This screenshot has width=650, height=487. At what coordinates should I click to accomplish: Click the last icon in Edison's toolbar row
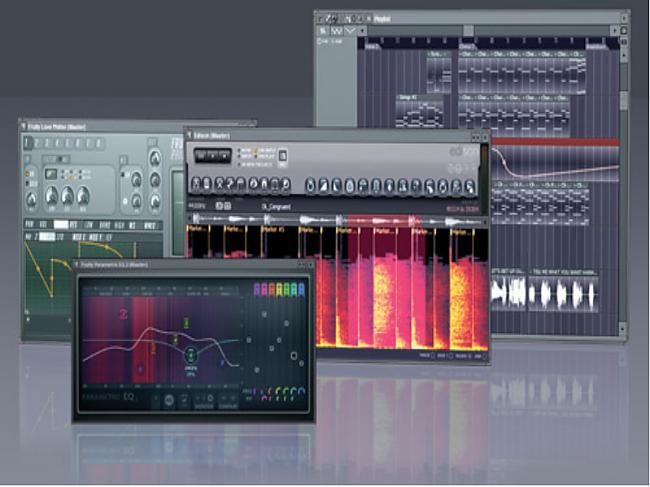pyautogui.click(x=468, y=185)
